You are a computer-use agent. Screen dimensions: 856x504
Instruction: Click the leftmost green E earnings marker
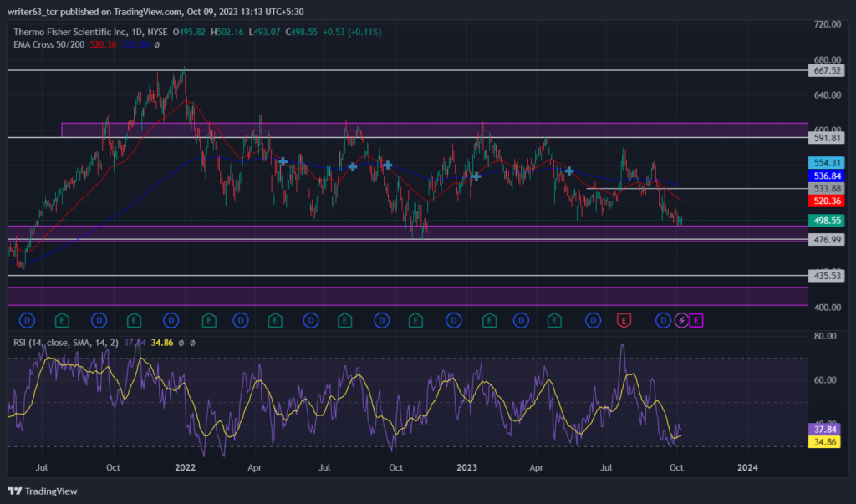62,320
